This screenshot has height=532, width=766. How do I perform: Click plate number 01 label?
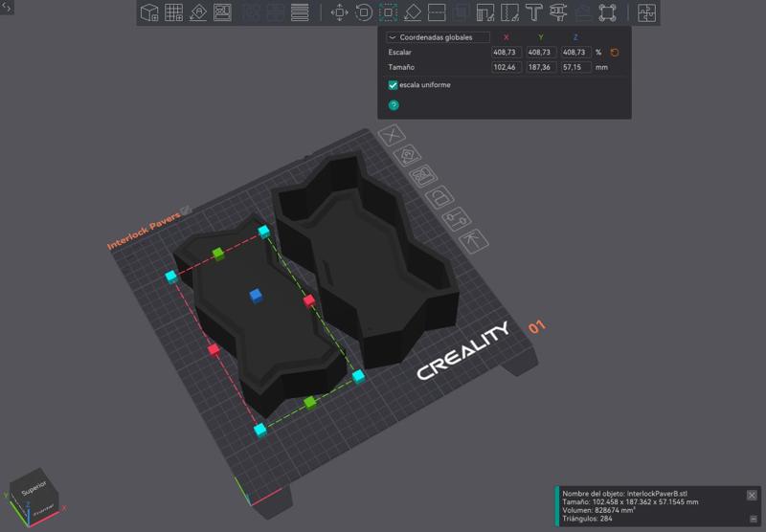pyautogui.click(x=537, y=326)
